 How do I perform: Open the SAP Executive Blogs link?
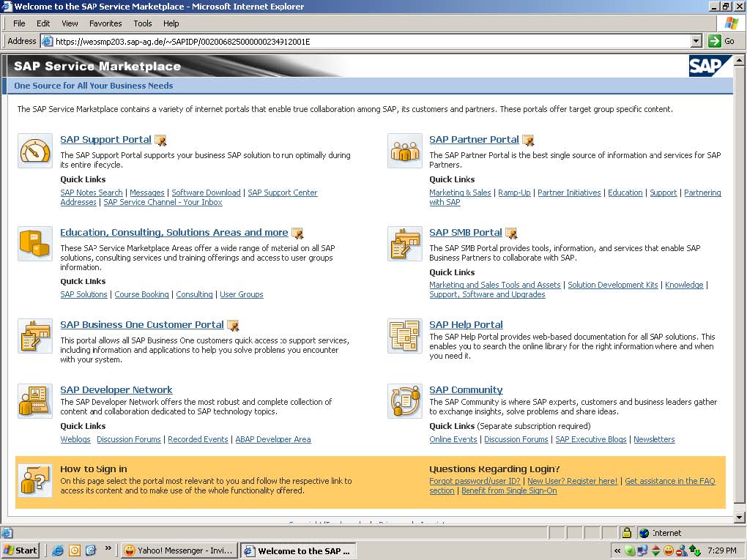[x=591, y=439]
